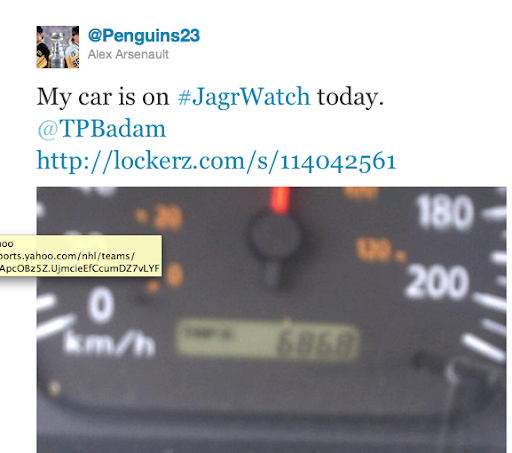Click the 180 speed number in photo
Image resolution: width=512 pixels, height=453 pixels.
pos(445,214)
